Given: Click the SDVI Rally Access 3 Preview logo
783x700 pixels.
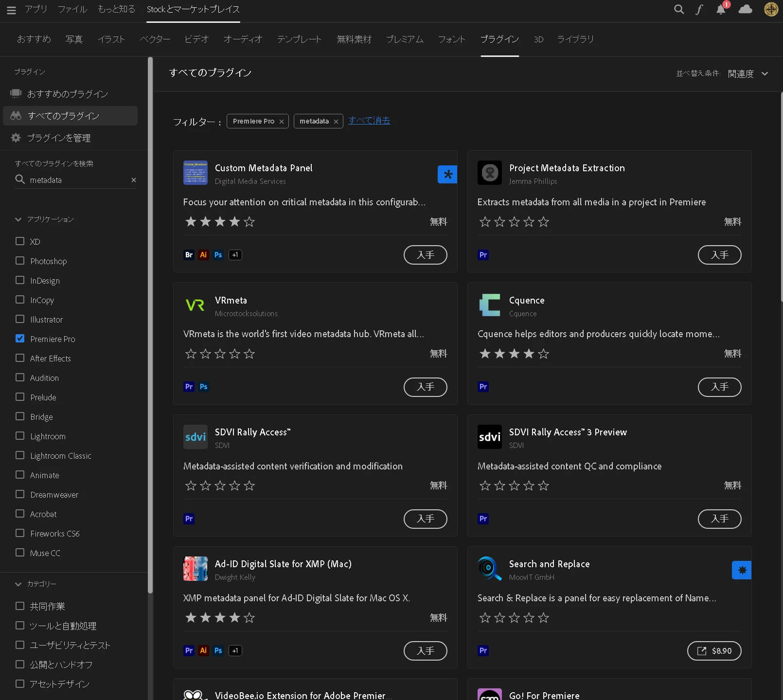Looking at the screenshot, I should [x=490, y=437].
